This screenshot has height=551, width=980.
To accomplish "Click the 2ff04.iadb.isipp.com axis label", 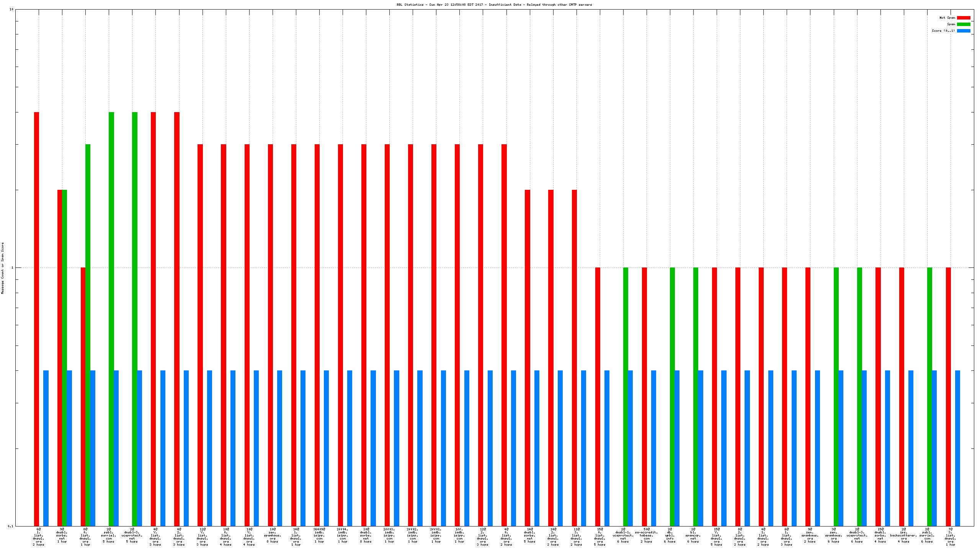I will (x=343, y=535).
